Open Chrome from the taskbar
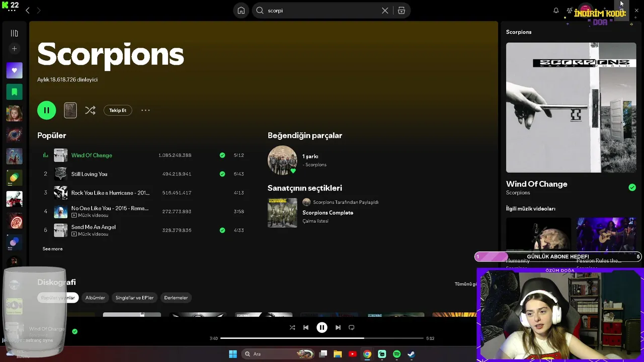The height and width of the screenshot is (362, 644). pyautogui.click(x=367, y=354)
